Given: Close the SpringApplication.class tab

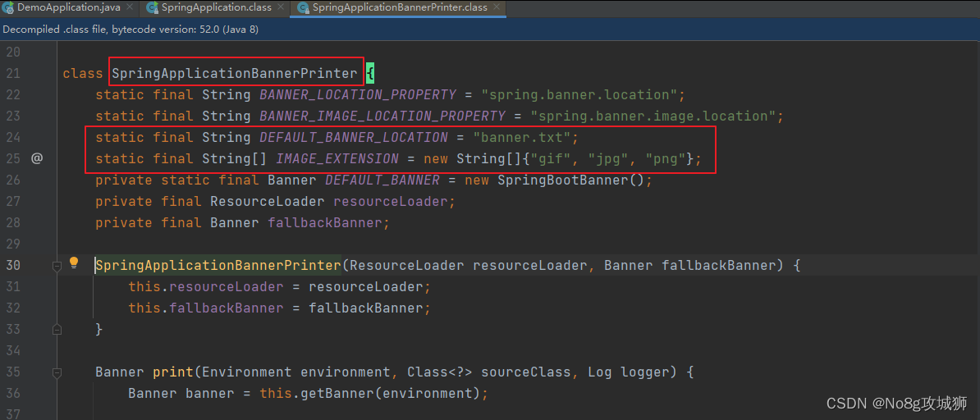Looking at the screenshot, I should point(281,7).
